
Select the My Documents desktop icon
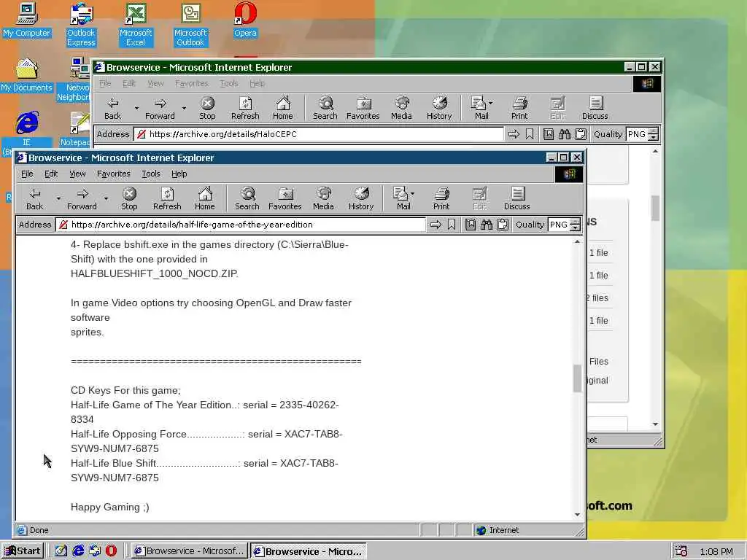[26, 75]
